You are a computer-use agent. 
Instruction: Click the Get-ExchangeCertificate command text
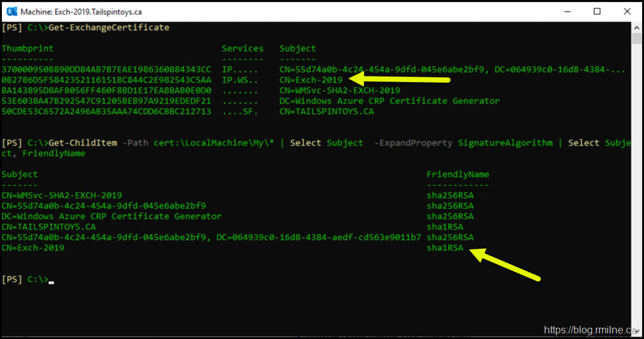click(x=109, y=28)
